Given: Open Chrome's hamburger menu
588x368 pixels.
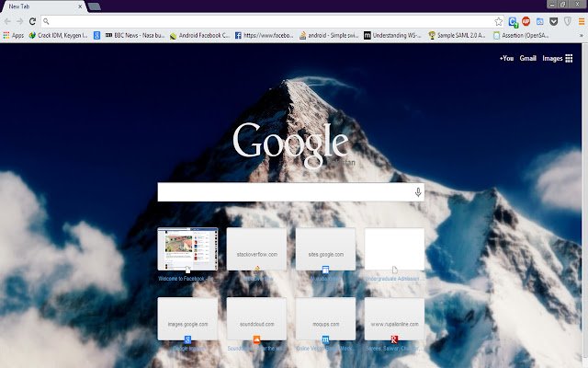Looking at the screenshot, I should [582, 21].
